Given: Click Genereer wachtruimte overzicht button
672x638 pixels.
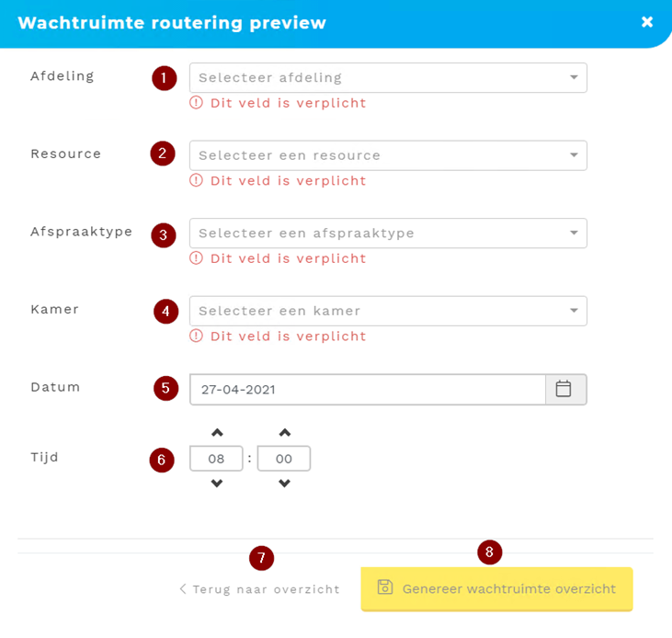Looking at the screenshot, I should pos(496,588).
